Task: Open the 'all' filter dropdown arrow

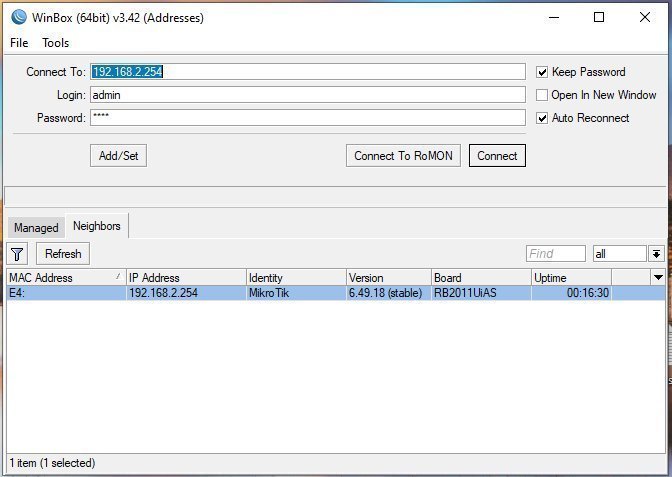Action: click(656, 254)
